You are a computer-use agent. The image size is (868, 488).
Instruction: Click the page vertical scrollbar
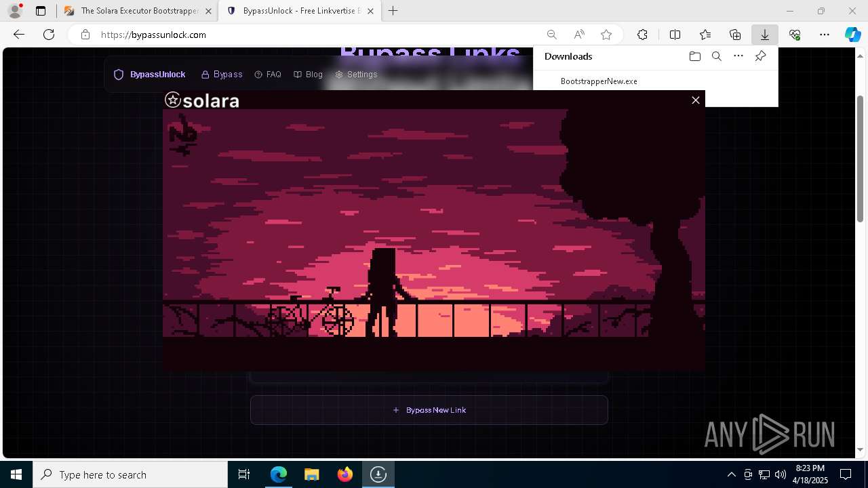(x=861, y=159)
